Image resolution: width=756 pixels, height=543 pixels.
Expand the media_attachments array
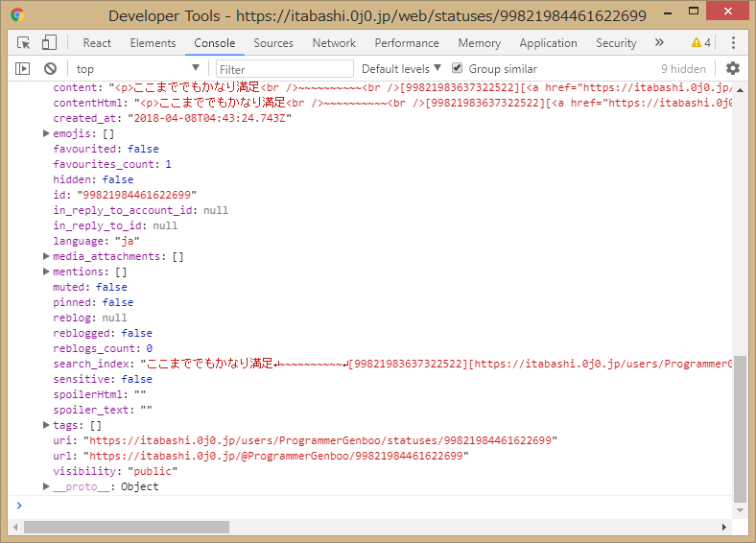point(46,257)
